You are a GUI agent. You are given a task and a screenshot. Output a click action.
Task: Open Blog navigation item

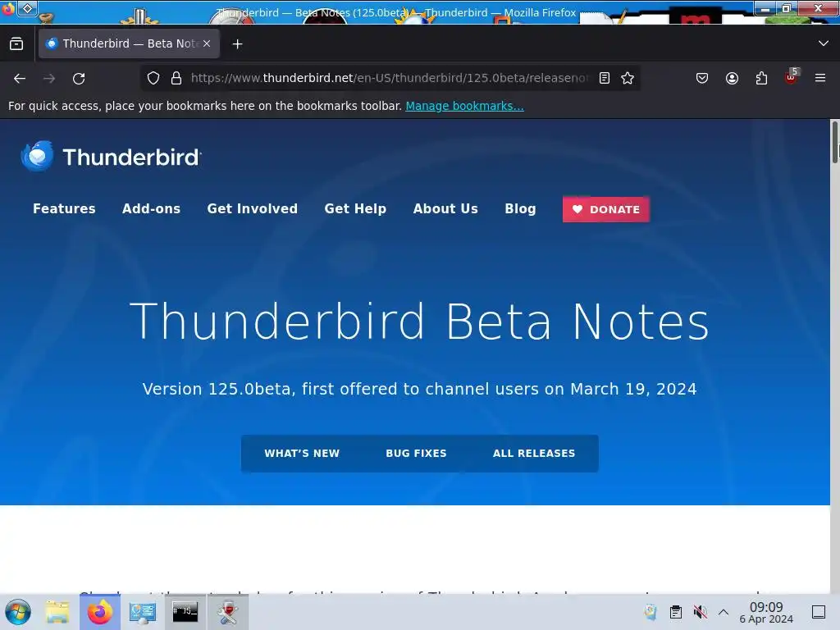[x=520, y=209]
